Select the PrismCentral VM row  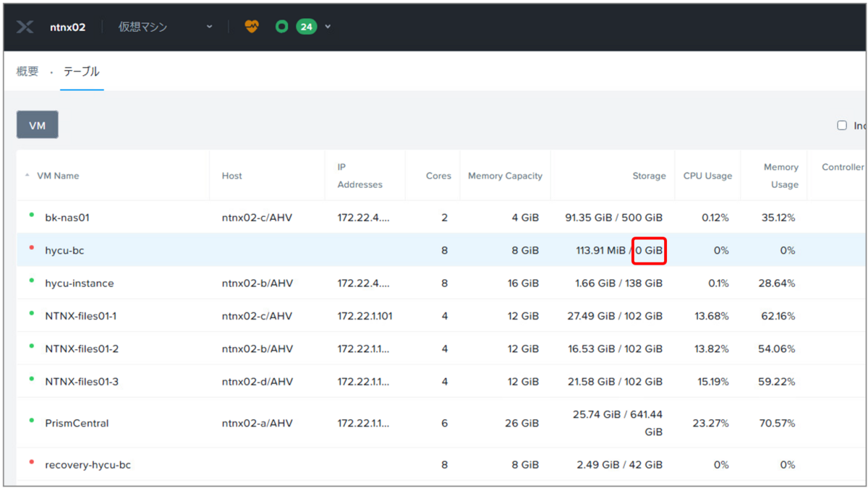click(441, 423)
